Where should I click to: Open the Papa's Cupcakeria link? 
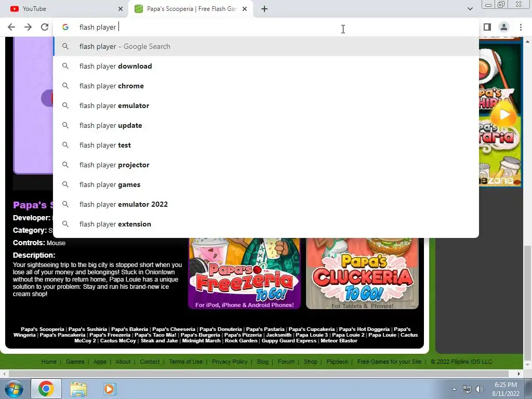pyautogui.click(x=312, y=329)
